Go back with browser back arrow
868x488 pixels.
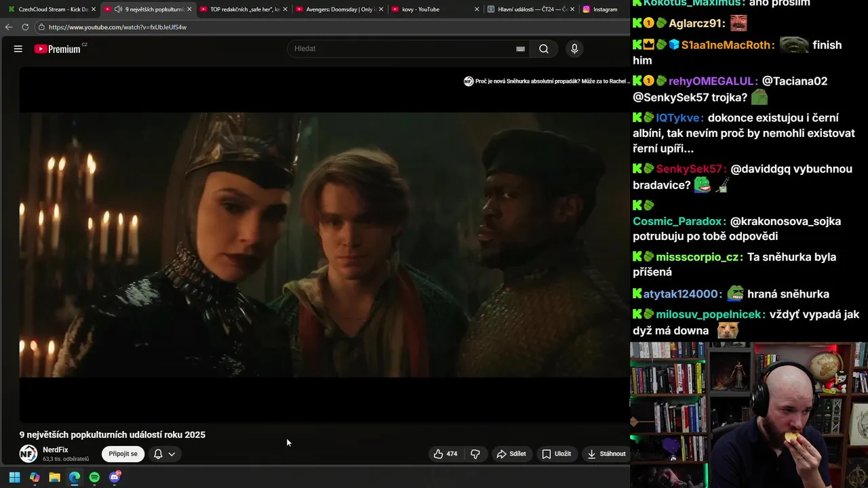[x=8, y=27]
